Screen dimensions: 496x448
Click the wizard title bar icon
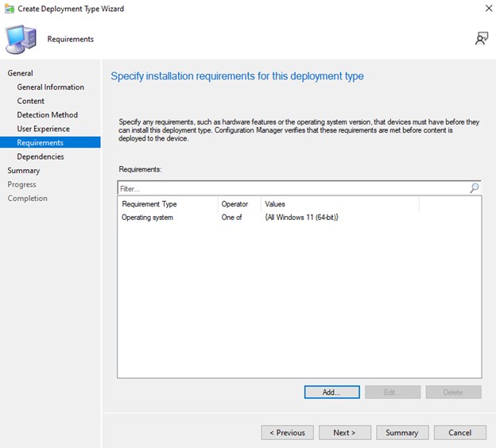[8, 9]
